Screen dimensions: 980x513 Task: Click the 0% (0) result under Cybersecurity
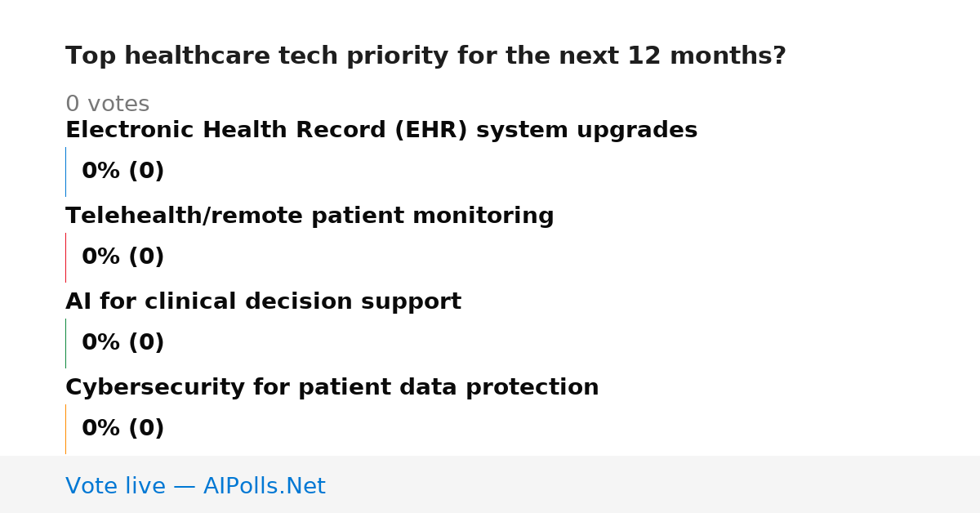point(123,429)
